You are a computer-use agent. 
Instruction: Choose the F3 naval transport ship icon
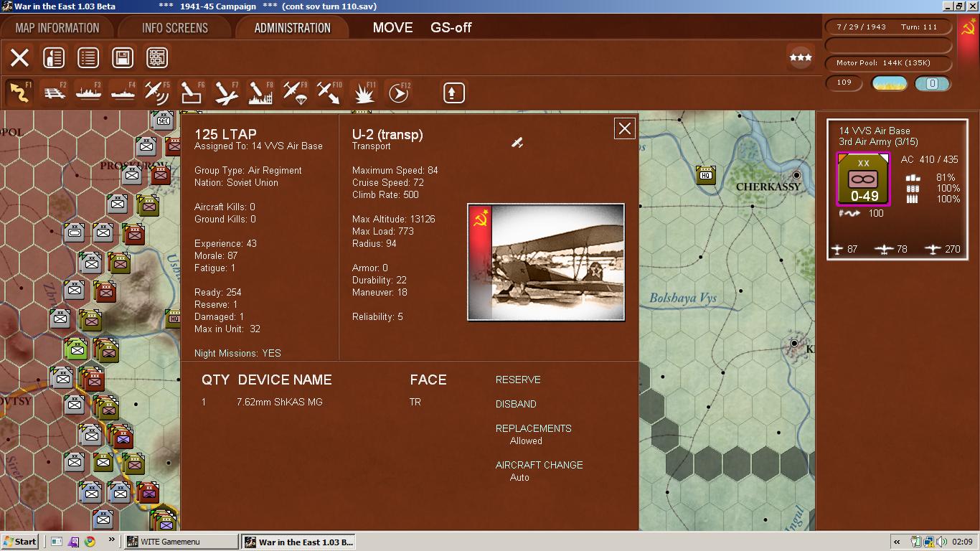point(88,93)
